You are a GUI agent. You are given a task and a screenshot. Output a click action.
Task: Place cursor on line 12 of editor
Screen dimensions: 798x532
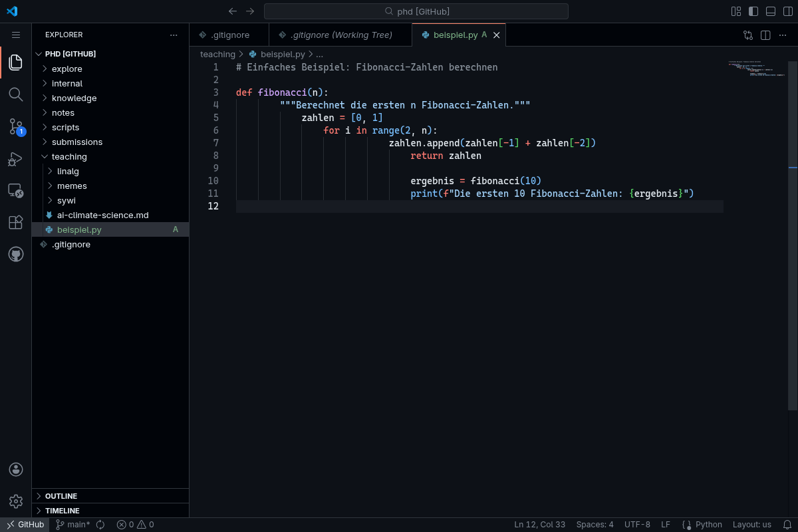click(x=479, y=206)
